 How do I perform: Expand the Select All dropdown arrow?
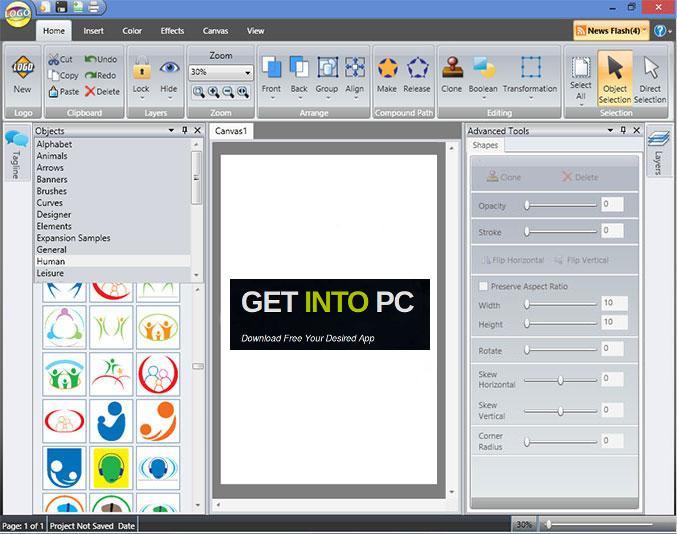point(581,105)
